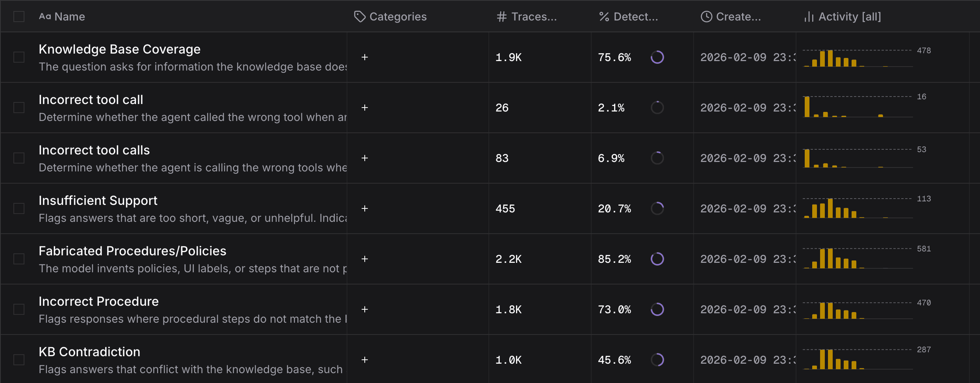Click the plus icon in KB Contradiction row
This screenshot has width=980, height=383.
coord(365,360)
